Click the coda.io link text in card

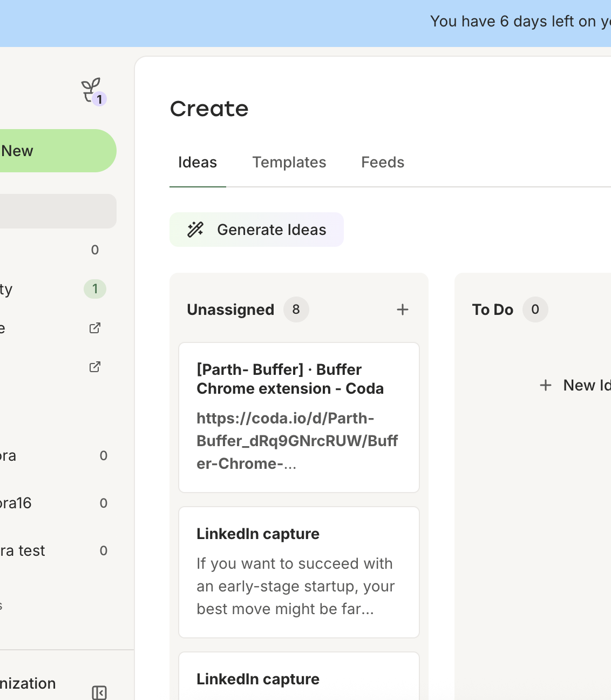[297, 441]
